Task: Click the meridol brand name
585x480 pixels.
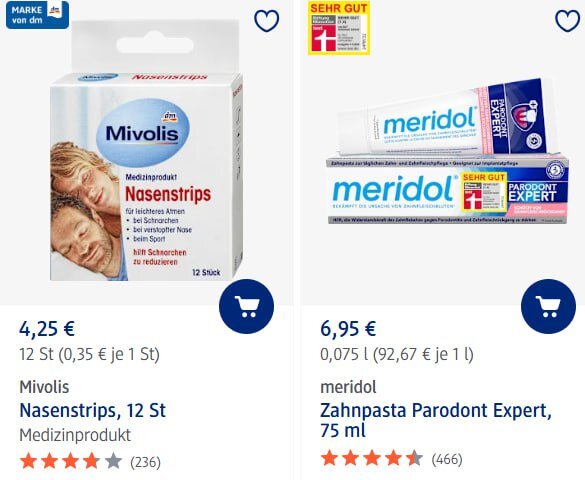Action: pos(348,387)
